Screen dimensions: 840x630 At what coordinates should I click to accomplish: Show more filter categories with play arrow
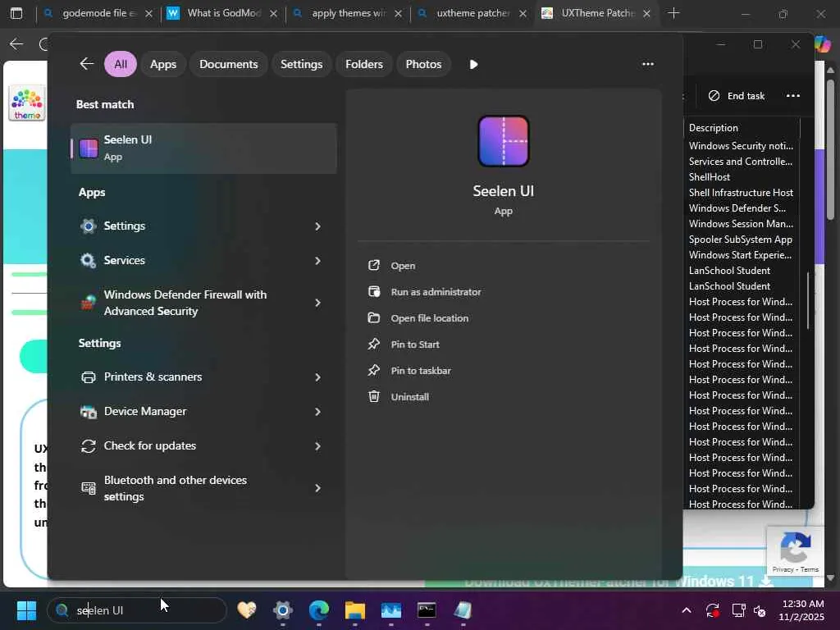(x=473, y=64)
